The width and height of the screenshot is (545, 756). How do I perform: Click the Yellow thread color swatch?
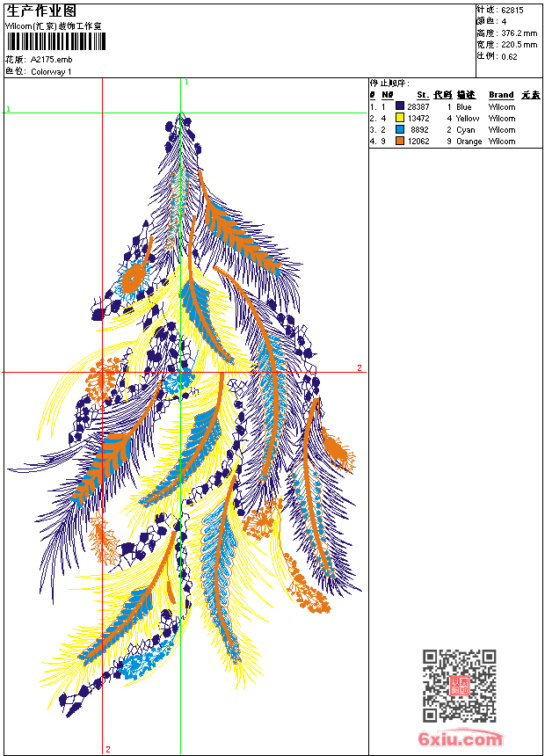[400, 118]
